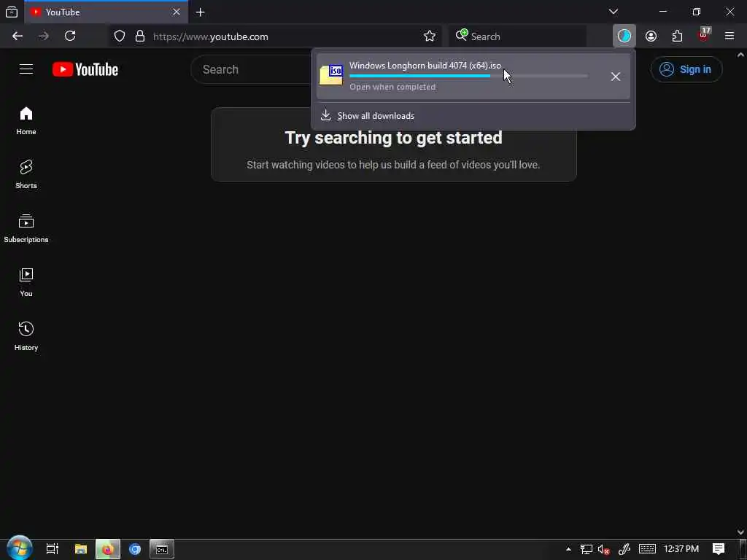Open the Windows Start button
747x560 pixels.
pos(19,548)
